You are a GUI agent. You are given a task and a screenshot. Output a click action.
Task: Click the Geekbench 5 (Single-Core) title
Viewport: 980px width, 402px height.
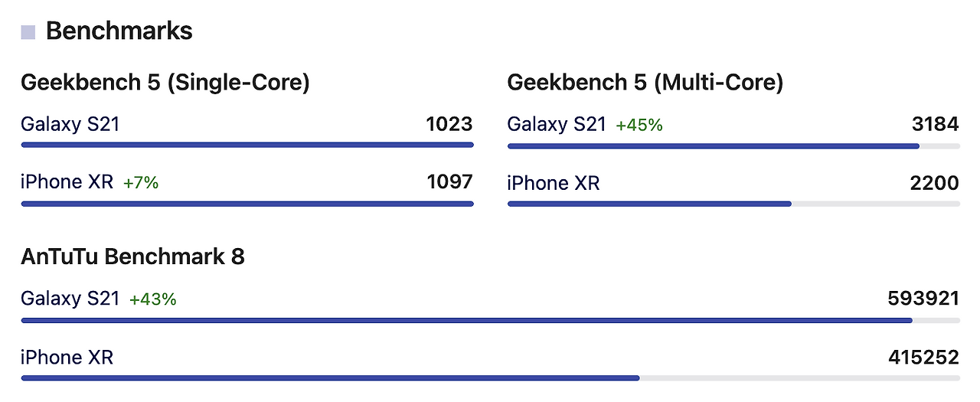(165, 83)
